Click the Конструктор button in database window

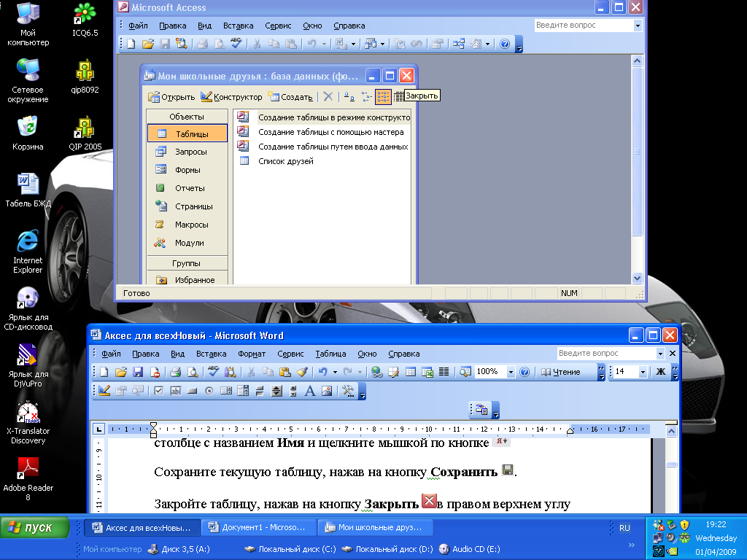pyautogui.click(x=231, y=97)
